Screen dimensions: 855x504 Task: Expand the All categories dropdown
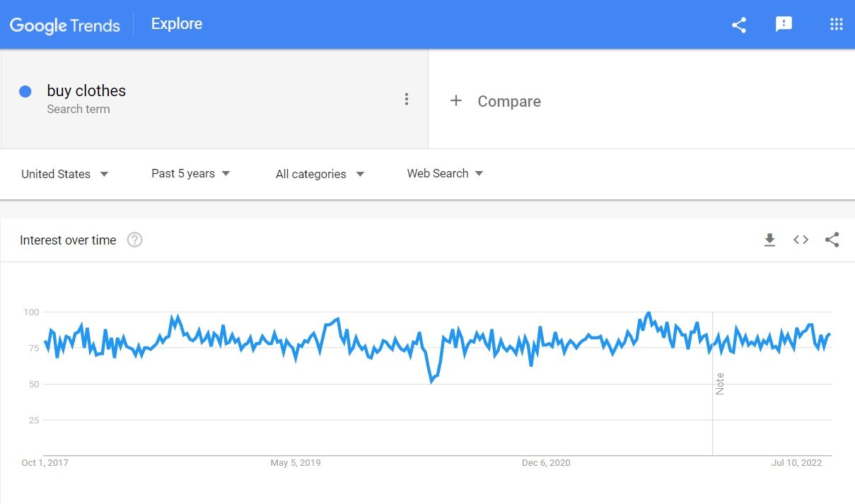320,174
